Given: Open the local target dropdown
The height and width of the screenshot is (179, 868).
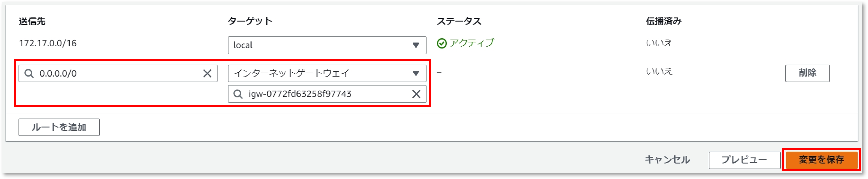Looking at the screenshot, I should (x=327, y=45).
